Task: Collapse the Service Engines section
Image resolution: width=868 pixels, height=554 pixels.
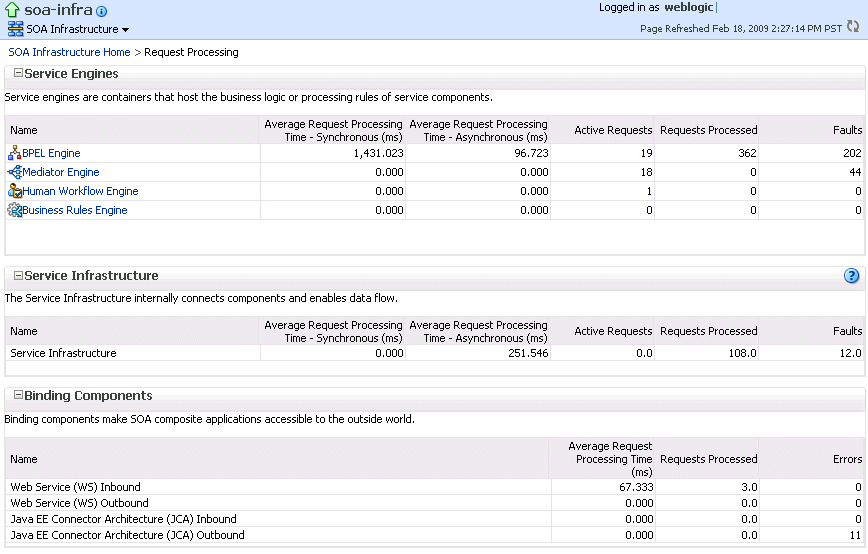Action: tap(18, 73)
